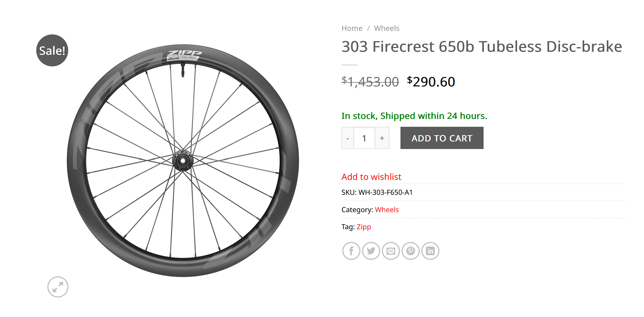
Task: Share product on Facebook
Action: [351, 251]
